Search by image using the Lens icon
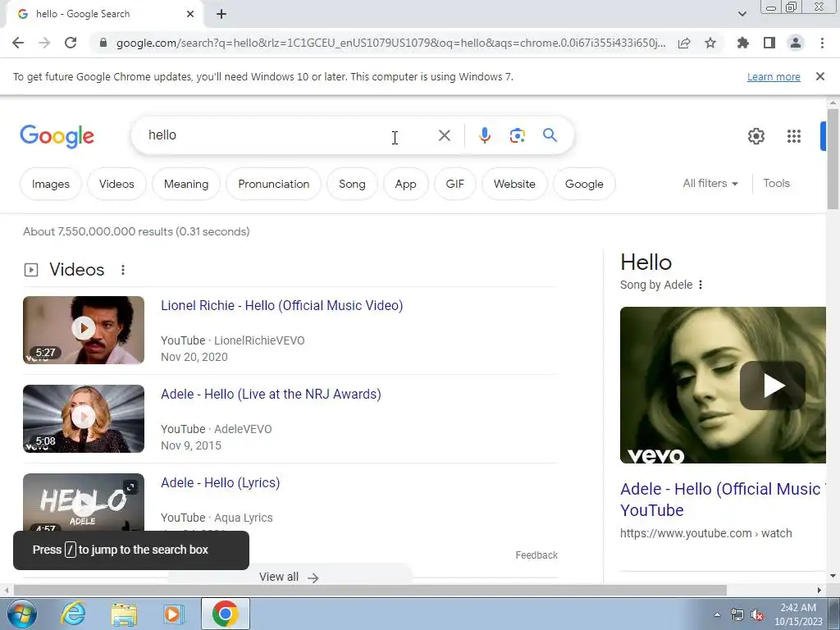This screenshot has width=840, height=630. click(517, 135)
